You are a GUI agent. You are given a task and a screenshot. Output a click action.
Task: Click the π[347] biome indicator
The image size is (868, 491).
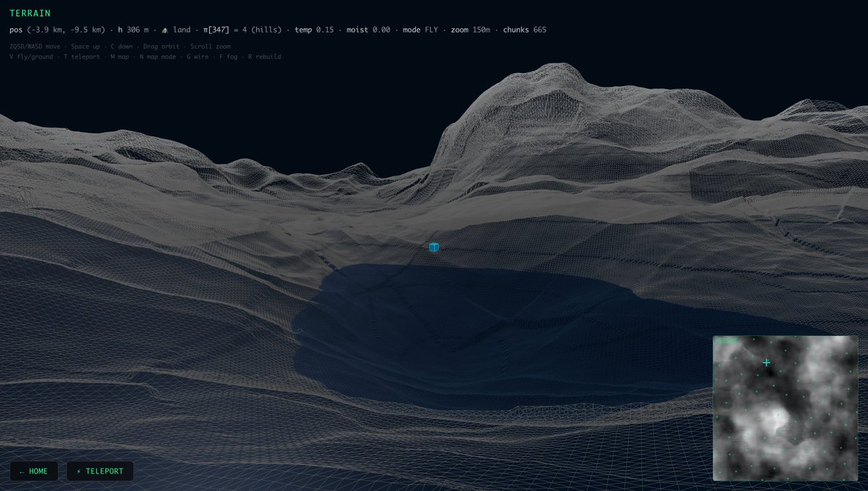click(214, 30)
